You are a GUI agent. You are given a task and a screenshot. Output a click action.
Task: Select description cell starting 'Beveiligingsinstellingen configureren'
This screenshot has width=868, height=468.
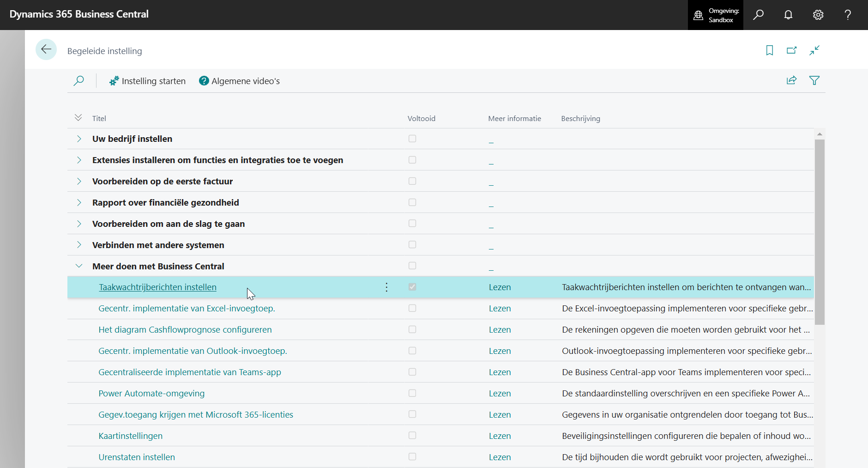tap(687, 436)
